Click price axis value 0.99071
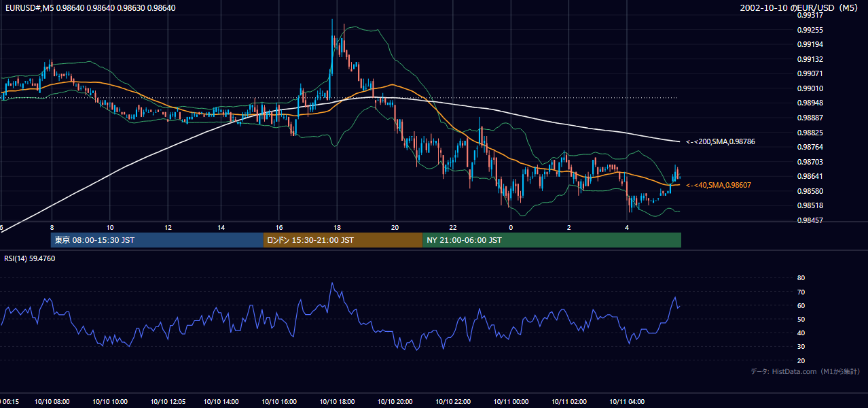868x408 pixels. point(809,73)
